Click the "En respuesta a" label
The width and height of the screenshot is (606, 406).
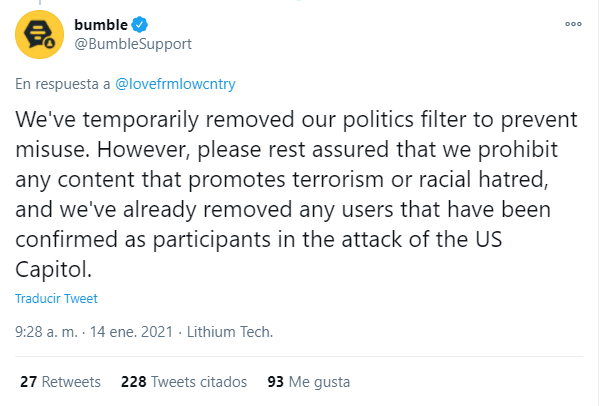62,84
